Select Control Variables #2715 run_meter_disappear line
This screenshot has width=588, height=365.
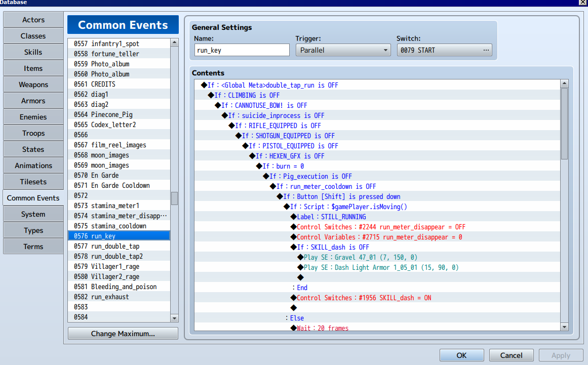pos(378,237)
